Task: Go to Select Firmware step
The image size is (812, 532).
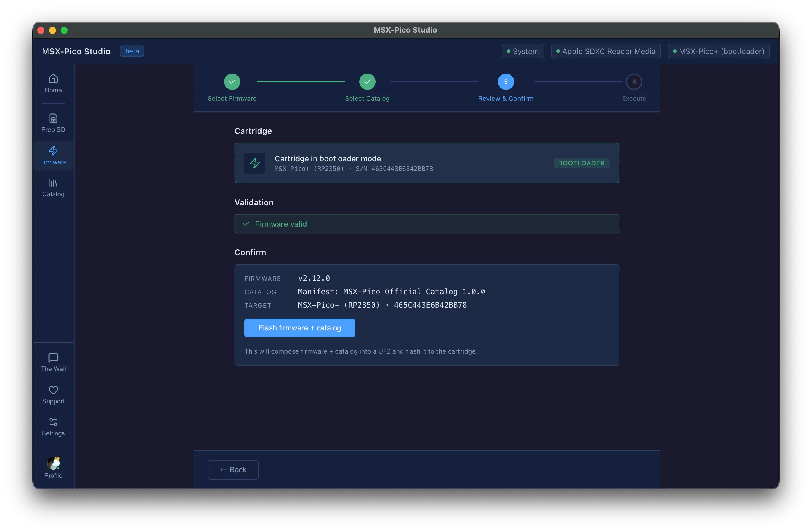Action: click(232, 82)
